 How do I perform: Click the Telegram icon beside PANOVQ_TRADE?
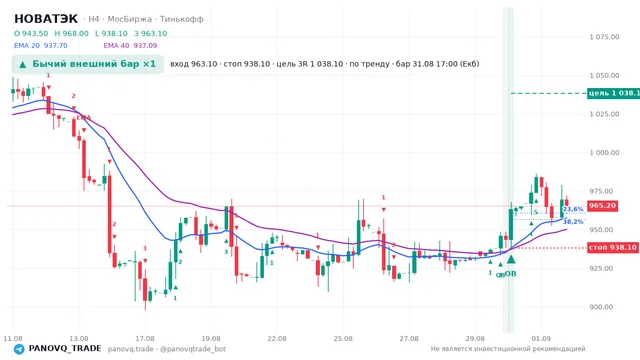point(19,349)
